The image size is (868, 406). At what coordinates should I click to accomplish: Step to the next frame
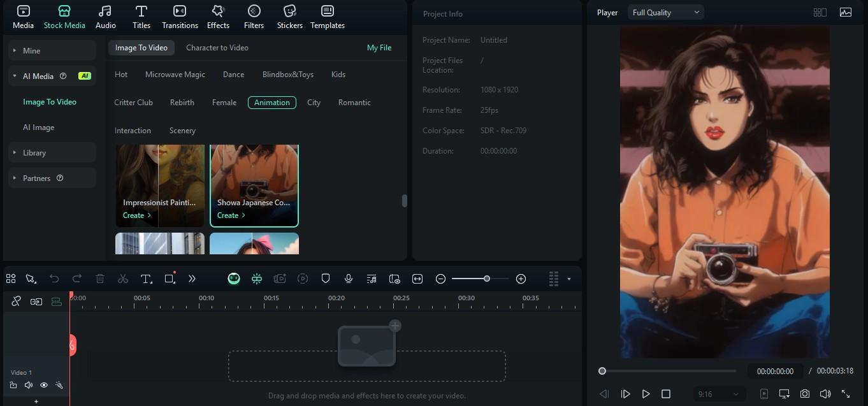(x=625, y=394)
